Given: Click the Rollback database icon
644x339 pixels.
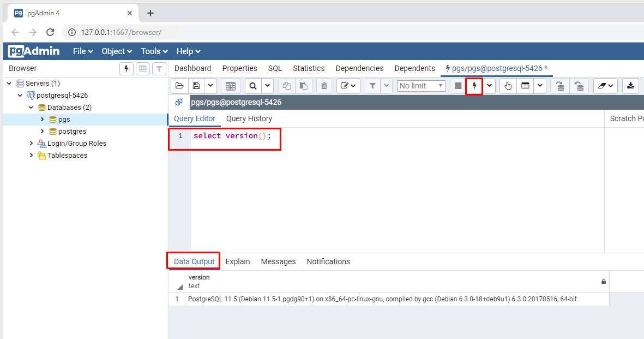Looking at the screenshot, I should (579, 86).
